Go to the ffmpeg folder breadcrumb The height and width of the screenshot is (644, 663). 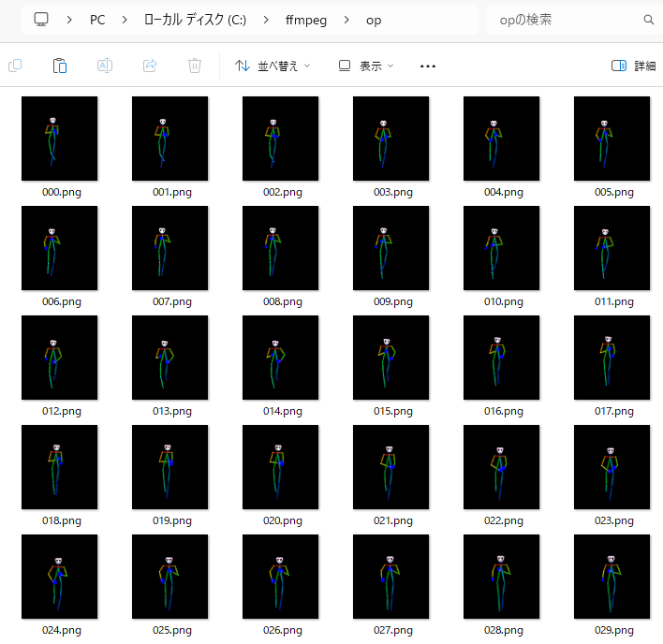click(x=305, y=20)
